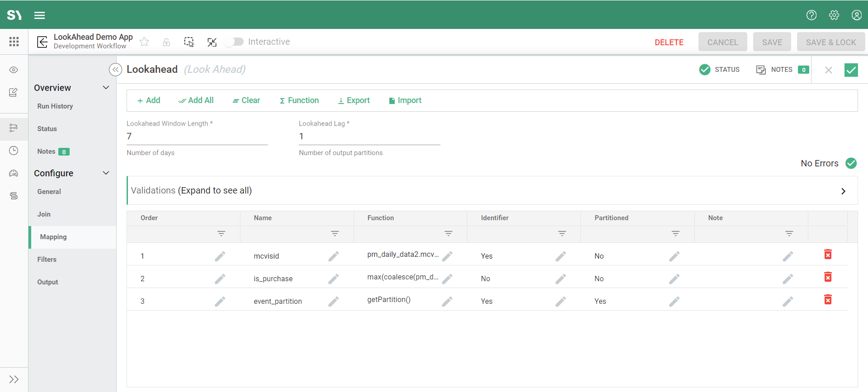
Task: Open the Order column filter icon
Action: [x=221, y=234]
